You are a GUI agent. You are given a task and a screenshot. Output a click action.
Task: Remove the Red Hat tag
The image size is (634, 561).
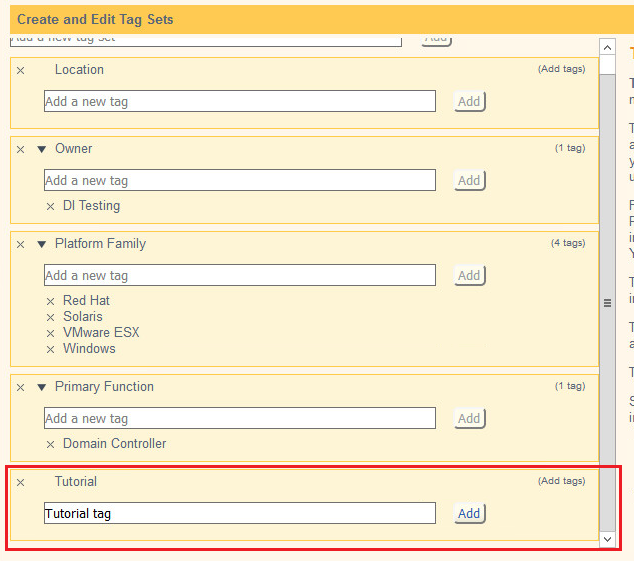pos(50,301)
